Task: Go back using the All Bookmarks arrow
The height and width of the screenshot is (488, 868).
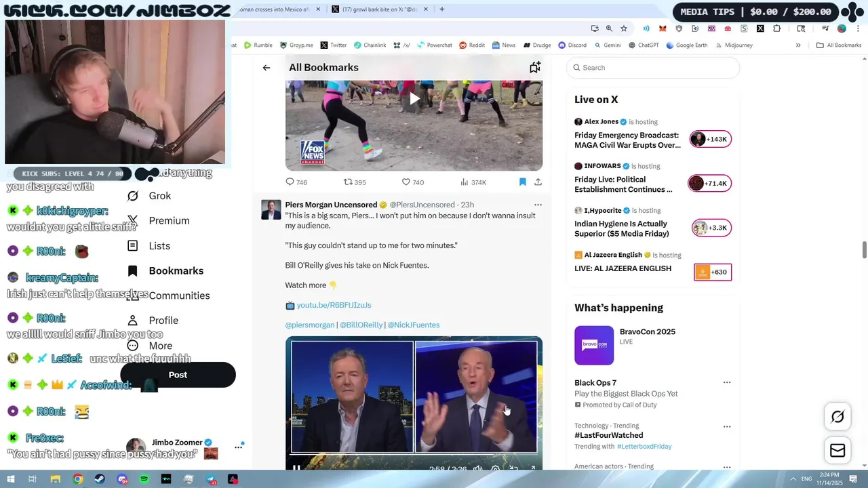Action: click(x=267, y=68)
